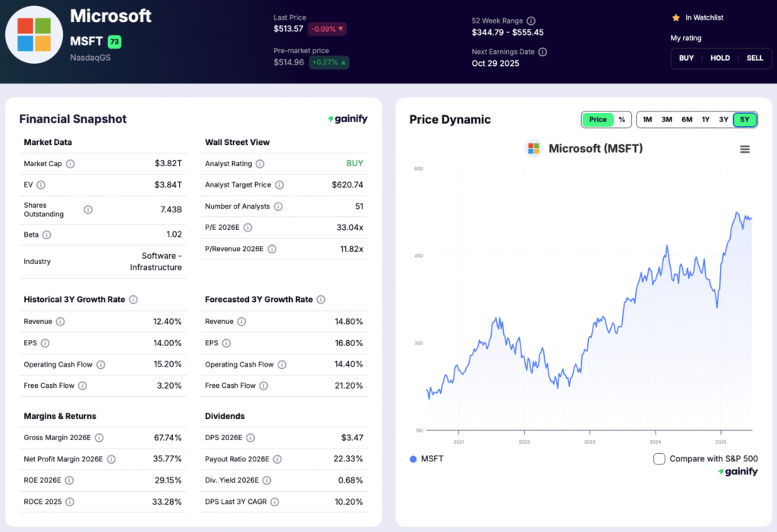Image resolution: width=777 pixels, height=532 pixels.
Task: Open the chart options hamburger menu
Action: pyautogui.click(x=746, y=150)
